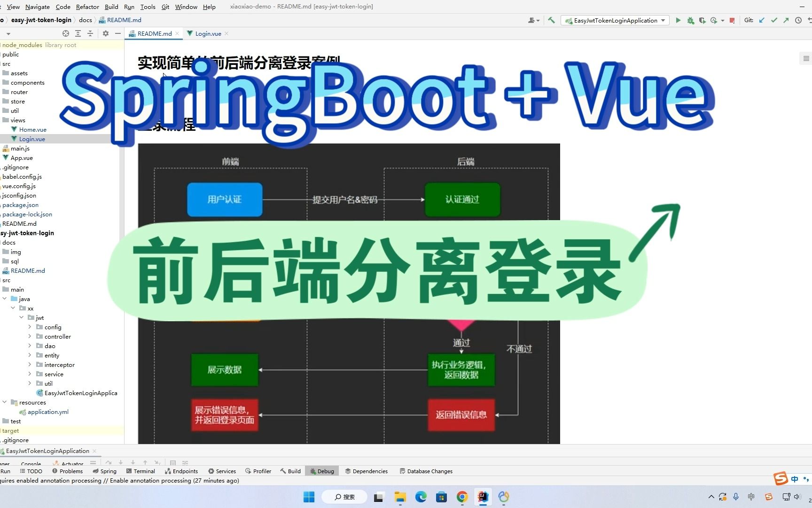Click the microphone tray icon

[x=736, y=497]
